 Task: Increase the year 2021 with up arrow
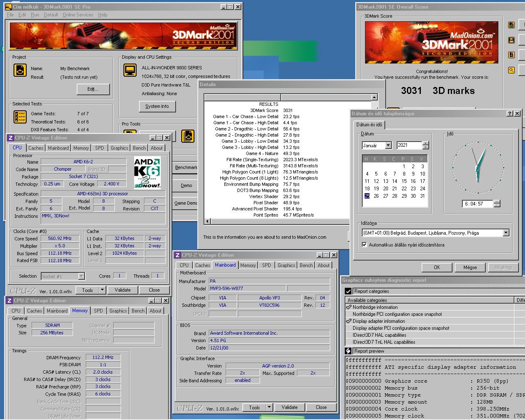point(425,144)
